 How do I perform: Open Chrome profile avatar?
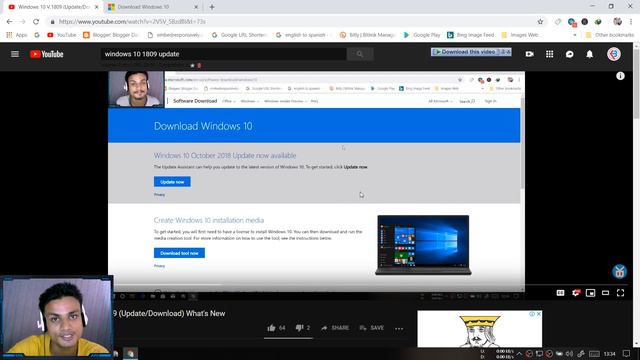point(617,22)
